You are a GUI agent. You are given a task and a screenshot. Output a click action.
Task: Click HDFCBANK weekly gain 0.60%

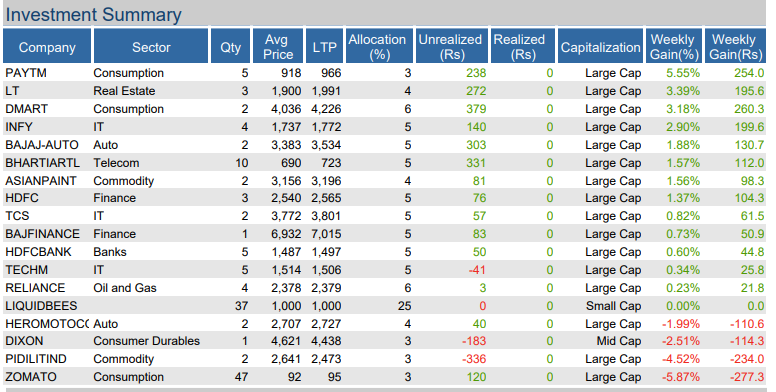683,252
